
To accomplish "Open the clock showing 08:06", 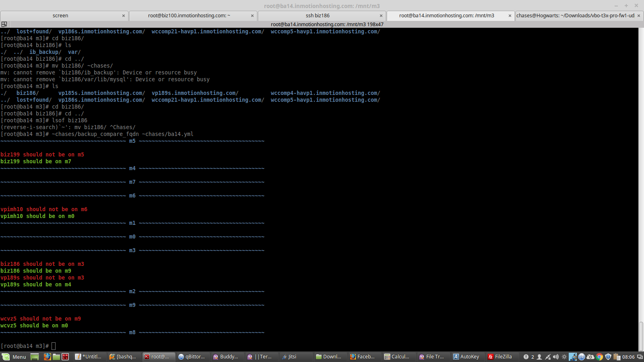I will click(x=628, y=357).
